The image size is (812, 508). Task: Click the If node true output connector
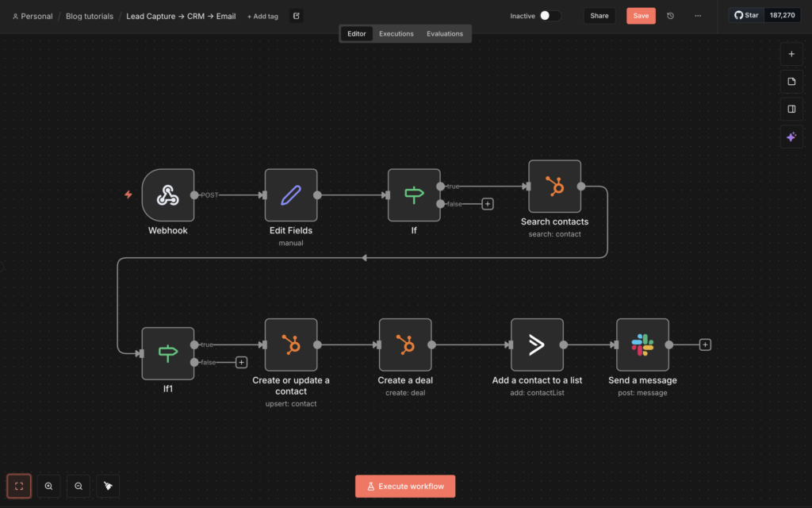[x=440, y=186]
